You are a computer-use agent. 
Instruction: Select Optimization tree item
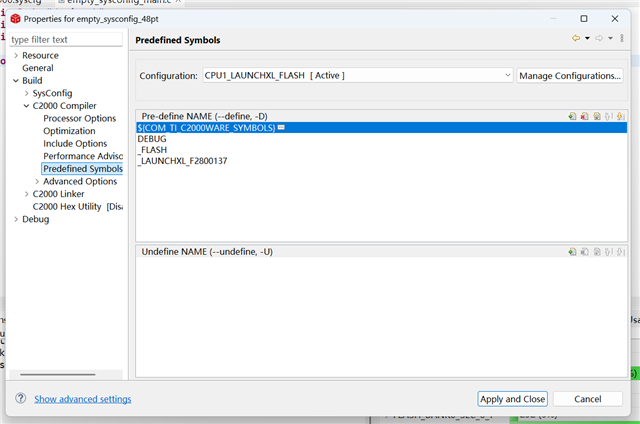[69, 131]
